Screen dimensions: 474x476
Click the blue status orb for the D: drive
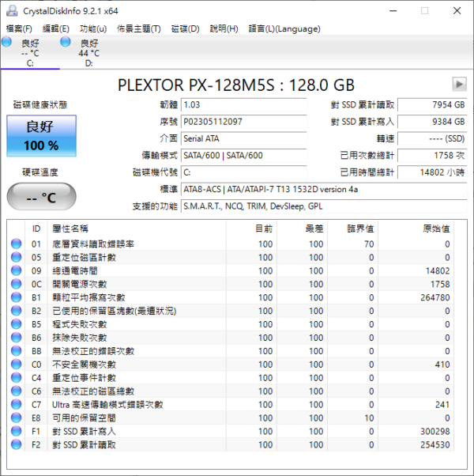66,42
